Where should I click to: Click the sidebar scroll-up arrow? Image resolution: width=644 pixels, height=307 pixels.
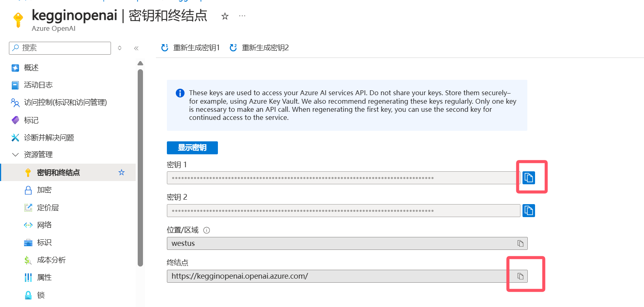[141, 63]
